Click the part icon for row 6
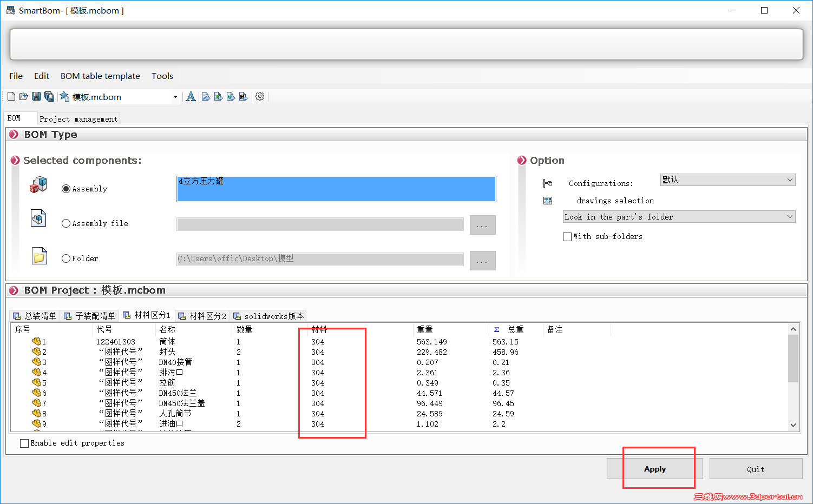The height and width of the screenshot is (504, 813). click(x=37, y=393)
